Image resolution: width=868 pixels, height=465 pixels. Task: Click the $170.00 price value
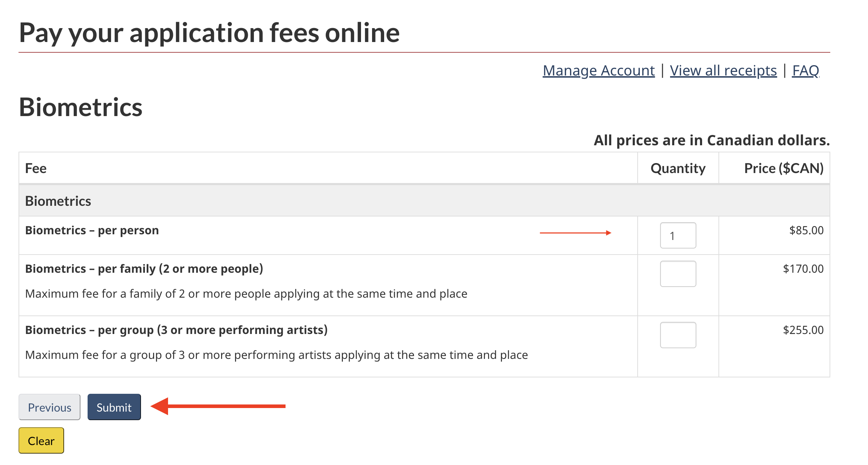click(x=803, y=269)
